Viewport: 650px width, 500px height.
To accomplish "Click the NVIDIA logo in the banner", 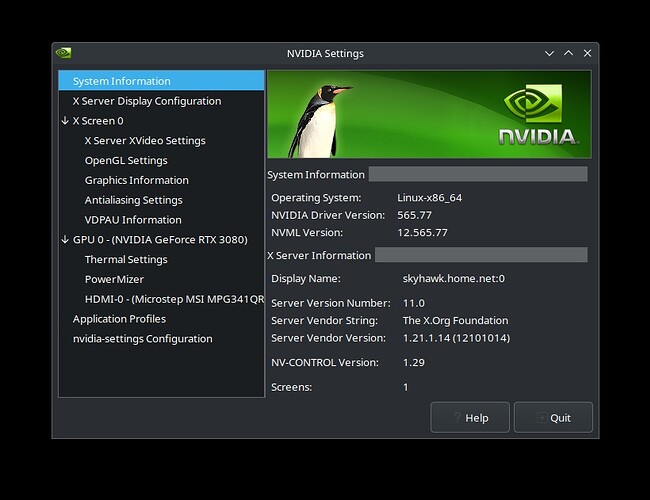I will click(537, 114).
